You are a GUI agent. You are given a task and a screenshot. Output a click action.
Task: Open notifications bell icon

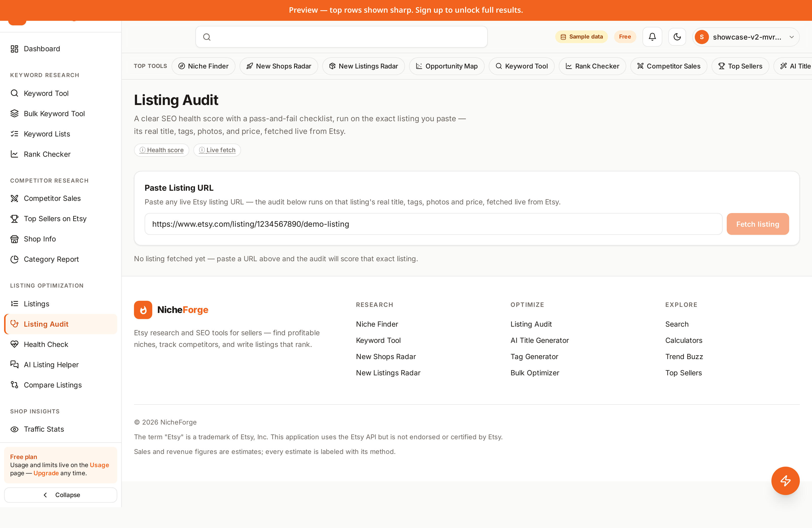click(x=652, y=37)
